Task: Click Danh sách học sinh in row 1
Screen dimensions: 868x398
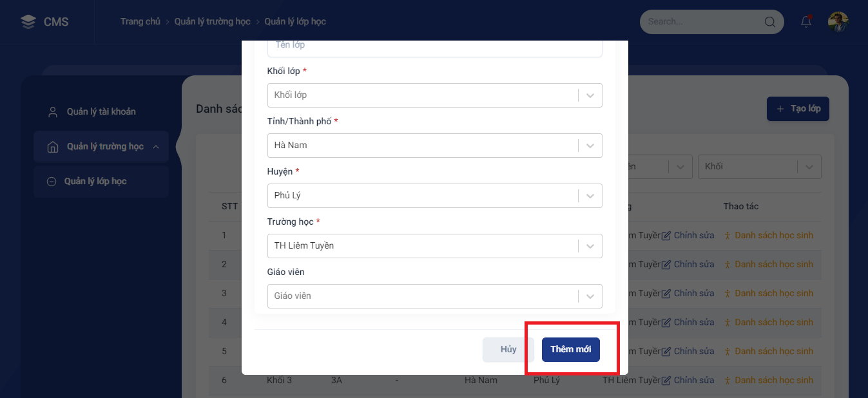Action: click(x=768, y=236)
